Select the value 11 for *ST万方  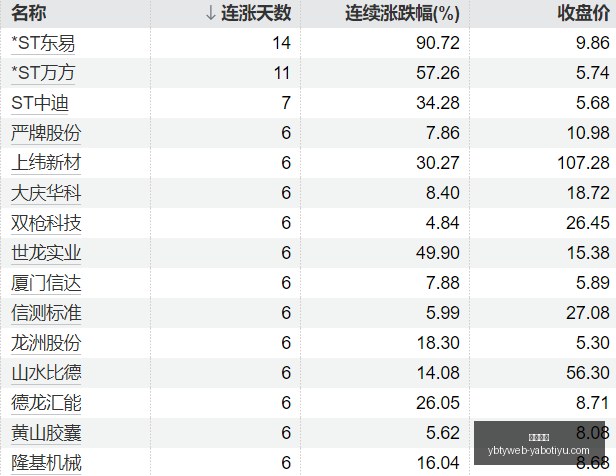coord(282,73)
